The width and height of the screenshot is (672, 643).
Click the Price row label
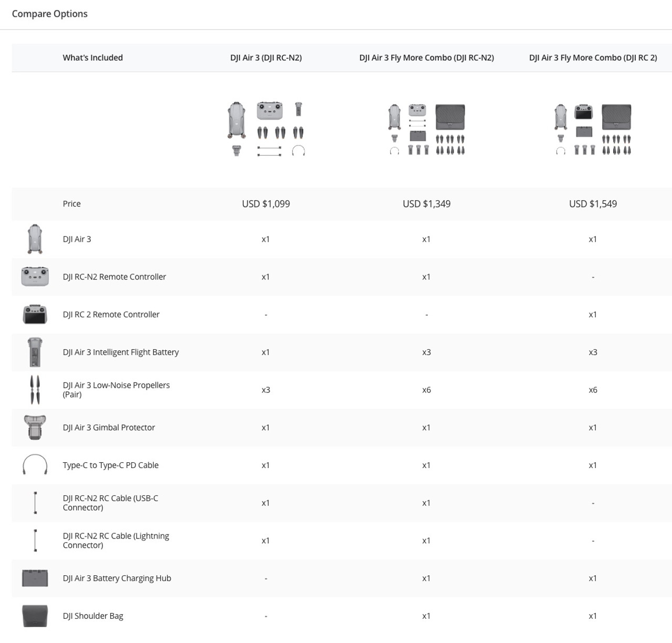pos(72,204)
